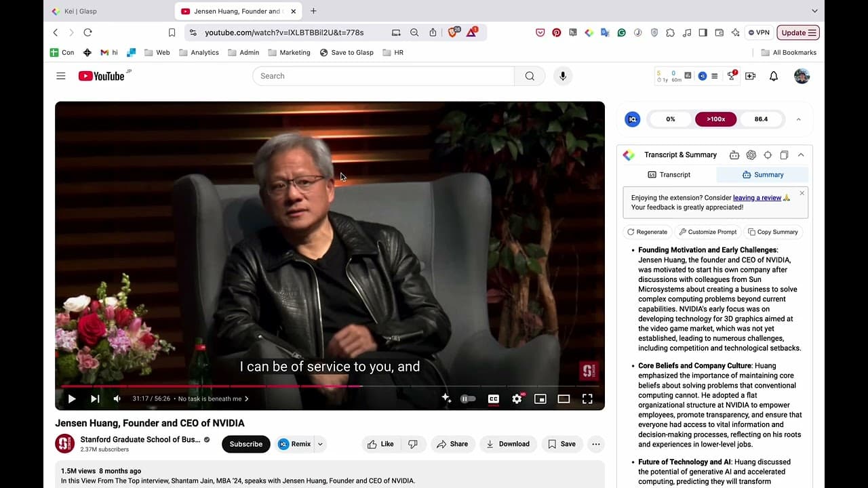Open Customize Prompt
The height and width of the screenshot is (488, 868).
(x=708, y=232)
